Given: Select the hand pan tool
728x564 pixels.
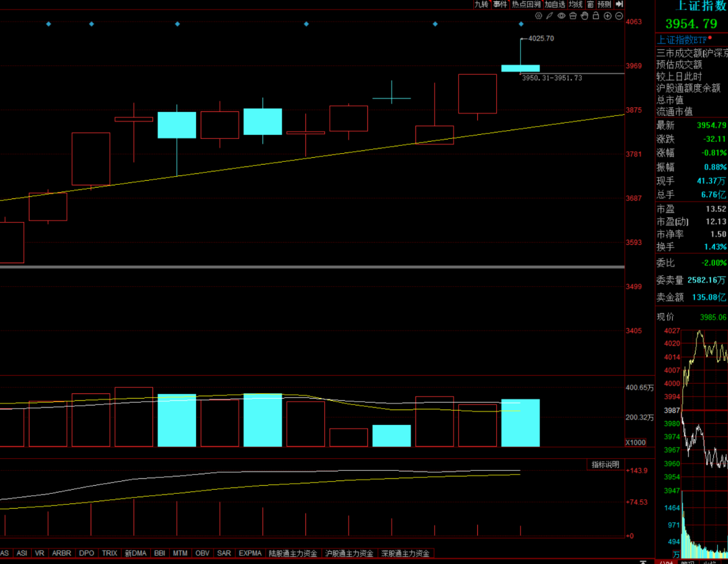Looking at the screenshot, I should click(x=584, y=15).
